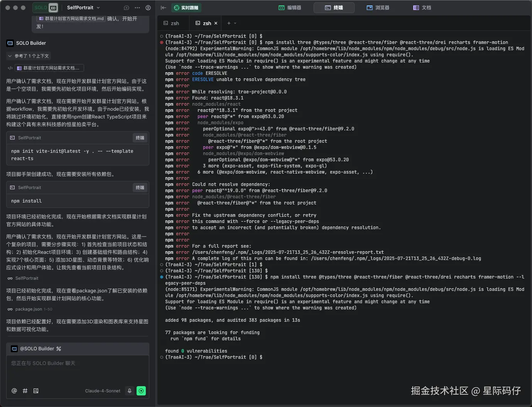This screenshot has width=532, height=407.
Task: Toggle the SOLO mode switch
Action: (x=46, y=7)
